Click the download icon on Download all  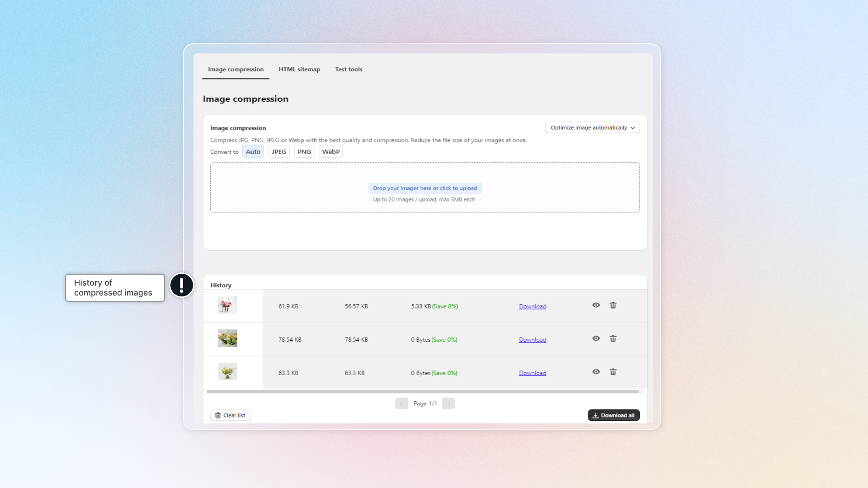click(x=596, y=415)
